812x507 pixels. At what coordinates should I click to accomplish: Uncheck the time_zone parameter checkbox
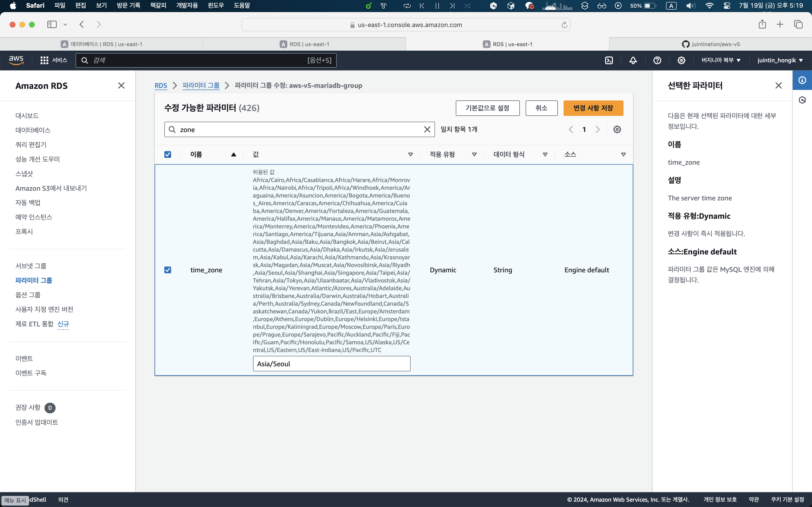pyautogui.click(x=168, y=270)
